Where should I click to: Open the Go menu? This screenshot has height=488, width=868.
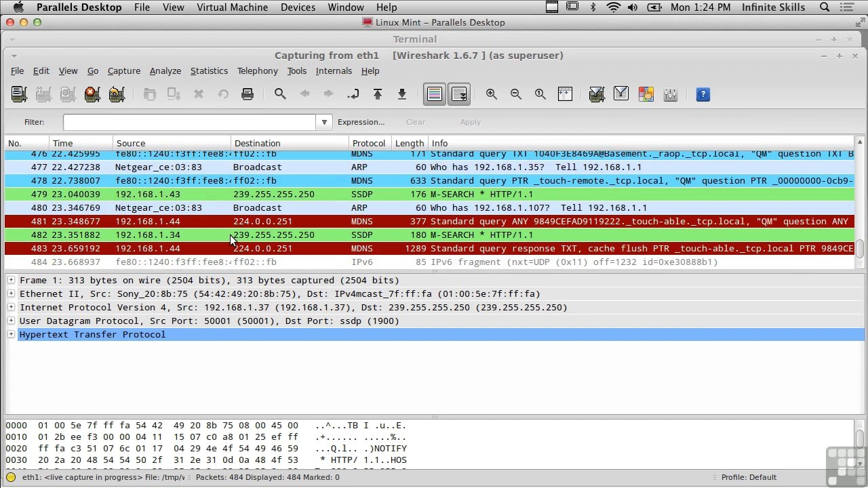(x=93, y=70)
